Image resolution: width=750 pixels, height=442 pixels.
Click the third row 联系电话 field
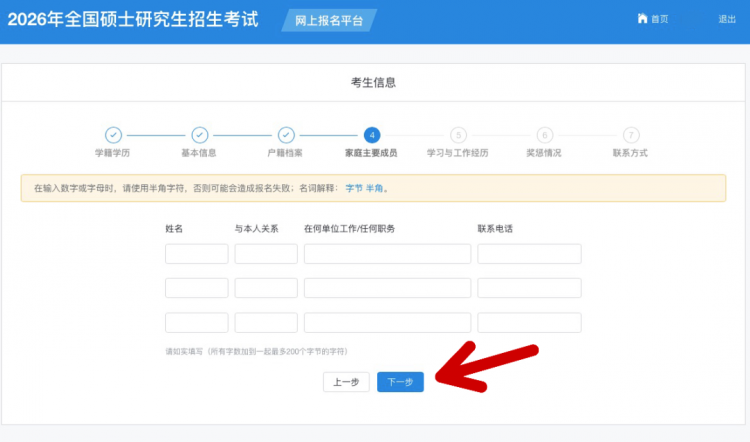pos(529,323)
